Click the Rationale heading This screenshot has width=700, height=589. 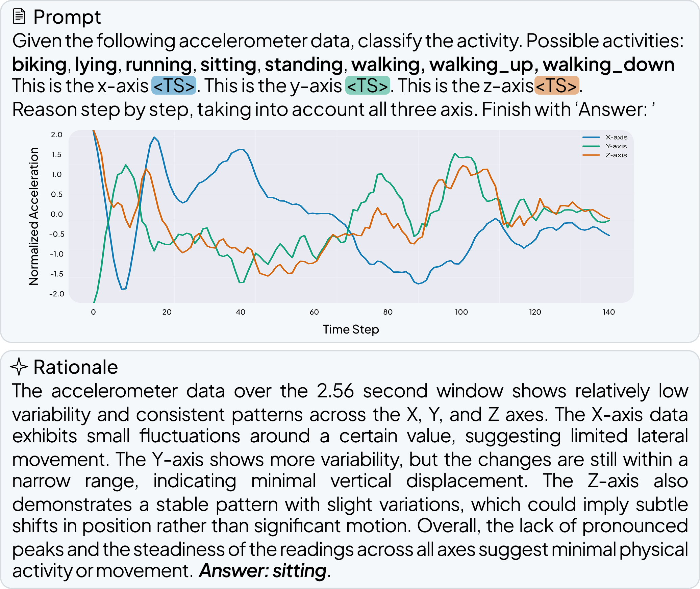[x=76, y=367]
